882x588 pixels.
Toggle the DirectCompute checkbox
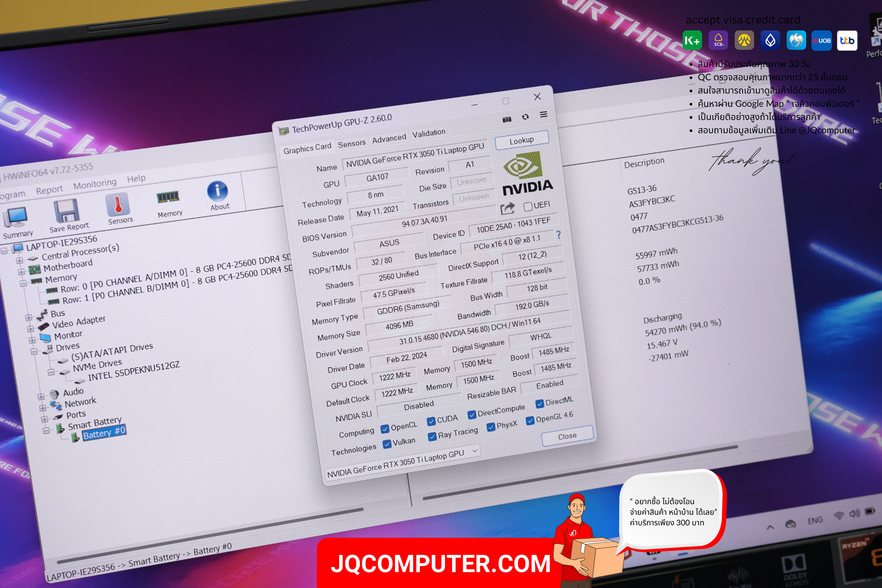click(x=472, y=414)
